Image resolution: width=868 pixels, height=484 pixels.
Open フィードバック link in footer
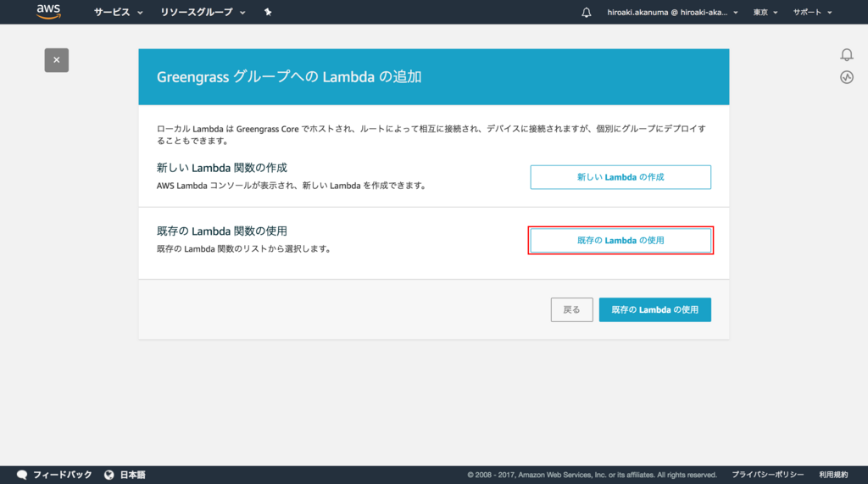click(62, 475)
